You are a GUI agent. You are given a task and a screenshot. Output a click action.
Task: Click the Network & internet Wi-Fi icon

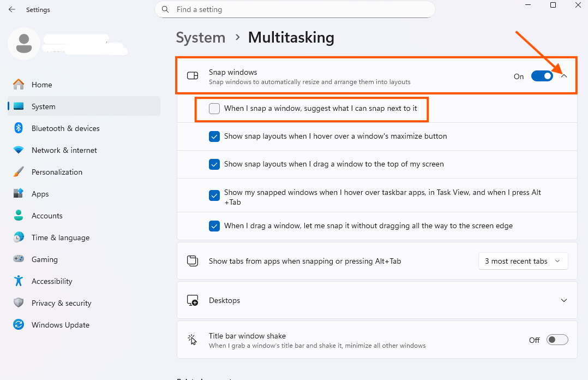pyautogui.click(x=19, y=150)
